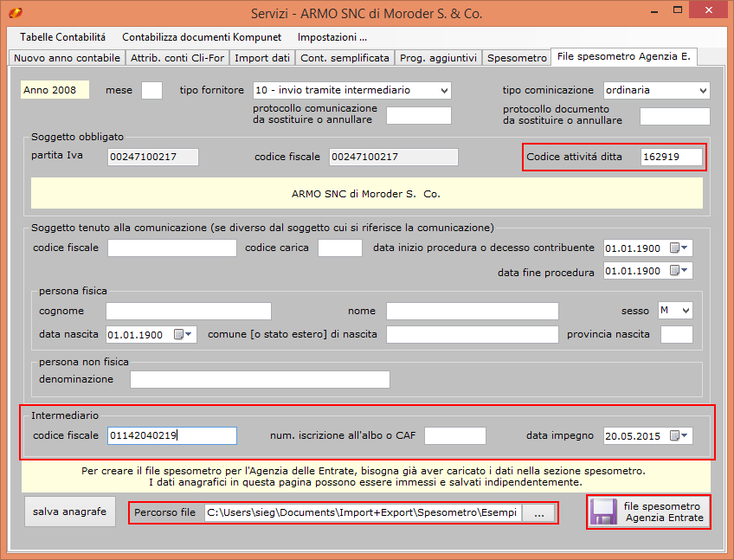Screen dimensions: 734x560
Task: Open the Tabelle Contabilitá menu
Action: (x=62, y=37)
